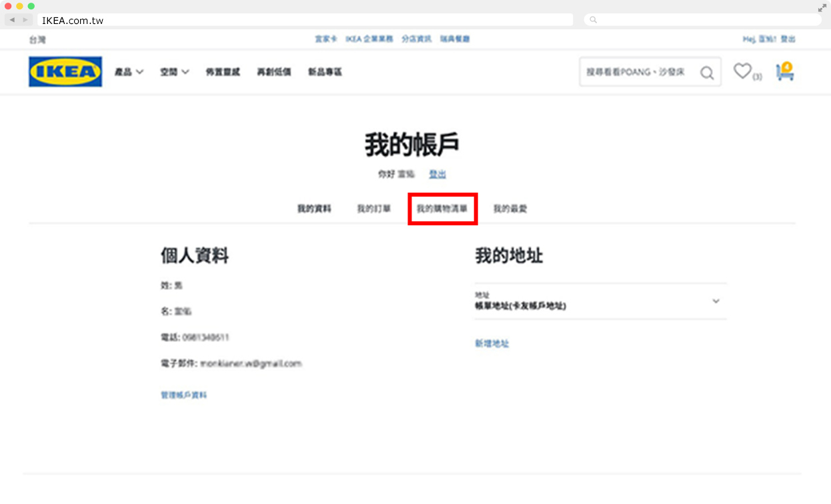Select the 我的購物清單 tab
This screenshot has width=831, height=504.
pos(442,209)
